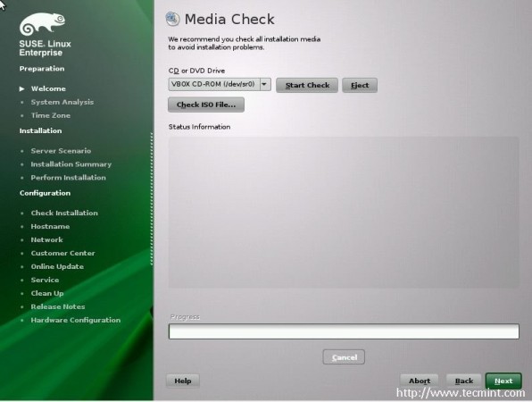
Task: Open the Help button
Action: coord(183,381)
